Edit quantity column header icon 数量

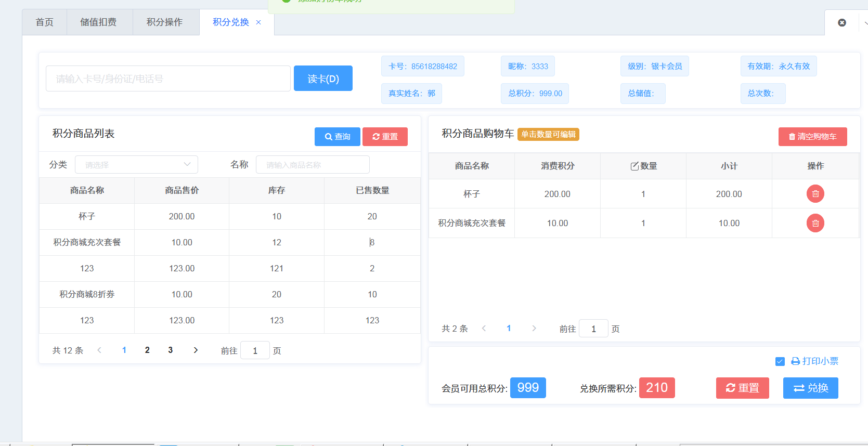tap(634, 166)
